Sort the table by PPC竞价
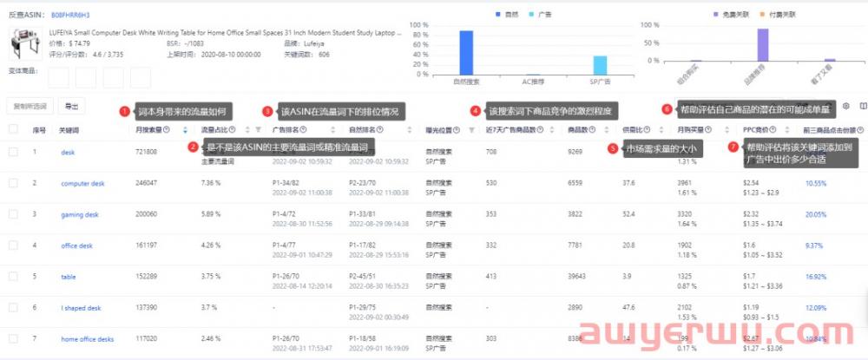 788,130
